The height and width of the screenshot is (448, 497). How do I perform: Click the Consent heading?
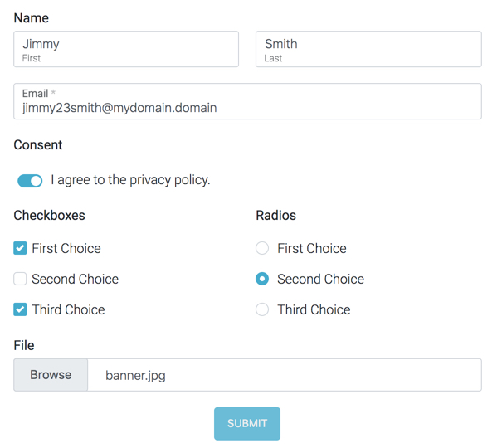pyautogui.click(x=38, y=145)
